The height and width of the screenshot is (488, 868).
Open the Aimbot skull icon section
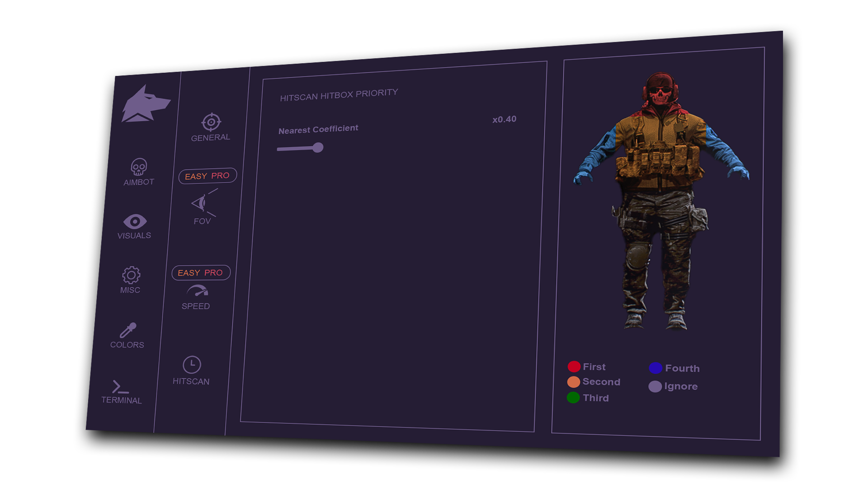click(139, 167)
